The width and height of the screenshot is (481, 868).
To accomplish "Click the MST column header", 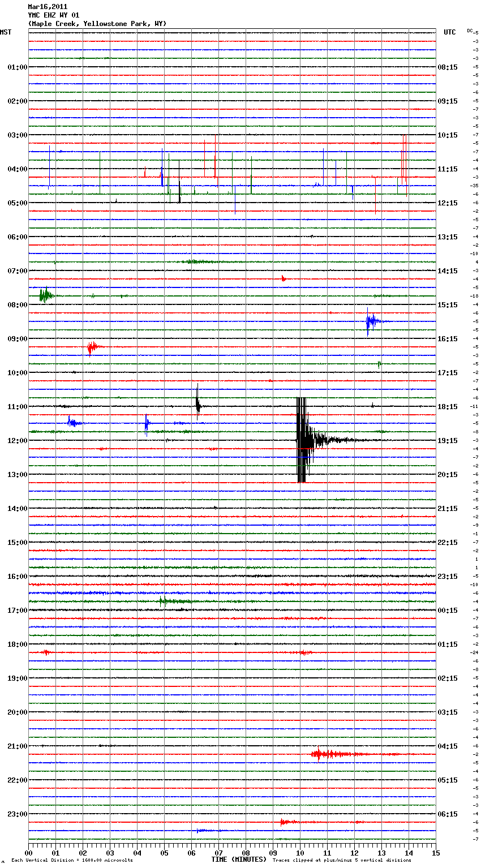I will (x=6, y=32).
